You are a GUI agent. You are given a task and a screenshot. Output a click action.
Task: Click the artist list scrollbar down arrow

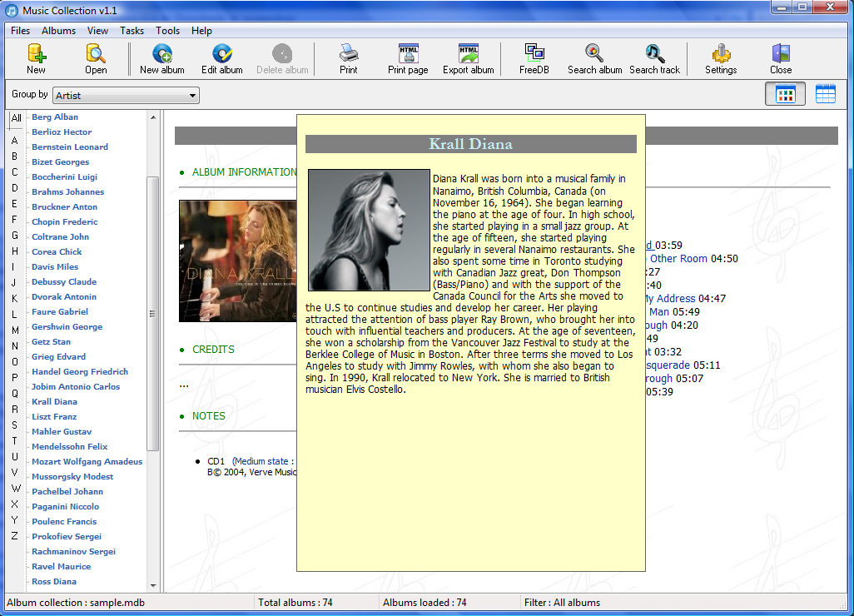[x=153, y=586]
